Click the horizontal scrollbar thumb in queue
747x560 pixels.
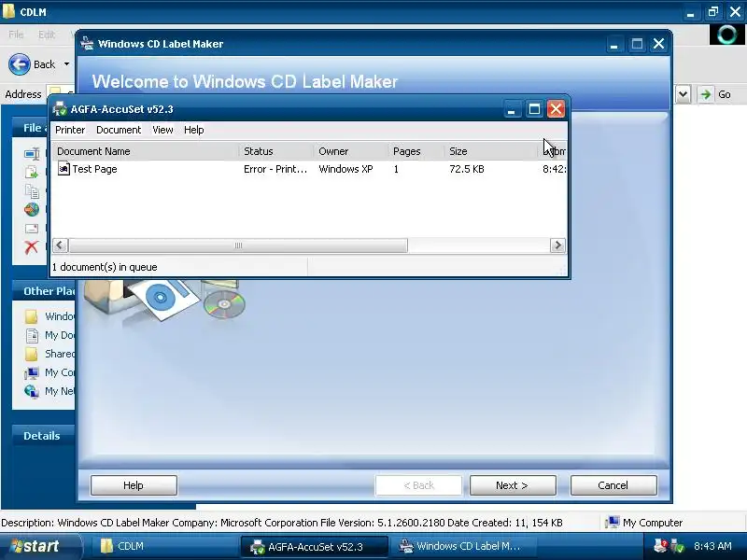pos(238,245)
